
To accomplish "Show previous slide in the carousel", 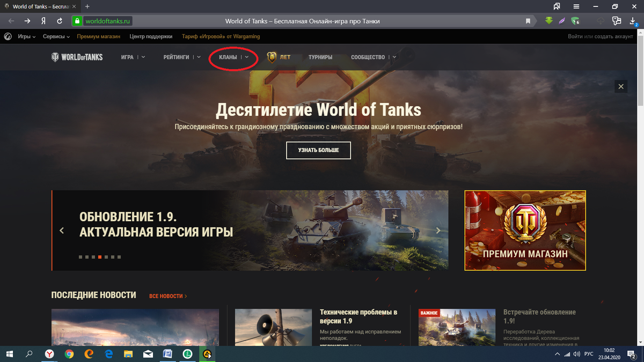I will coord(62,231).
